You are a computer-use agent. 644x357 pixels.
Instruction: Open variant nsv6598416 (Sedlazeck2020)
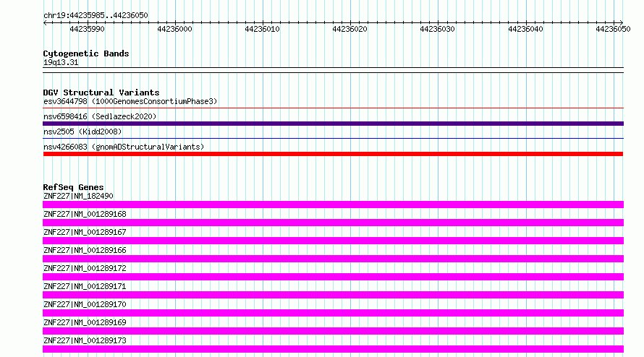[x=100, y=116]
